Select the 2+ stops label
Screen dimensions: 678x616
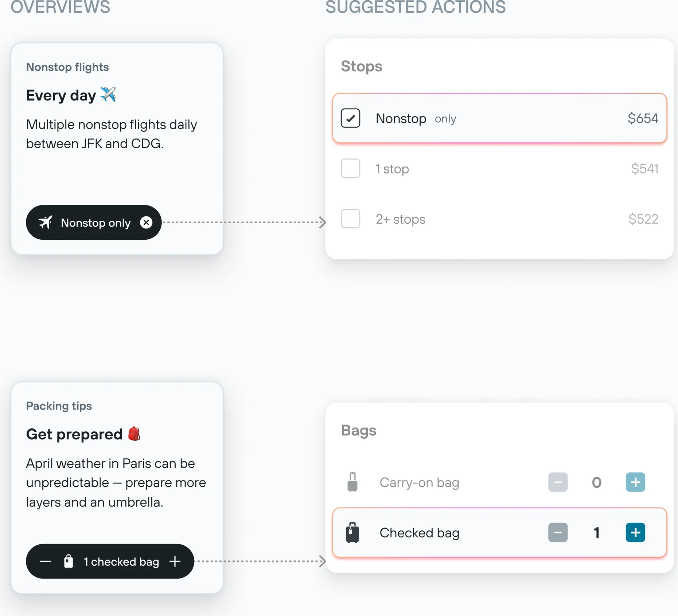coord(400,219)
